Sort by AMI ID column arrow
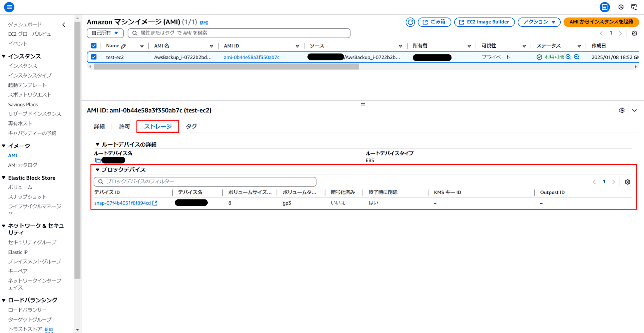Screen dimensions: 644x333 pos(297,46)
